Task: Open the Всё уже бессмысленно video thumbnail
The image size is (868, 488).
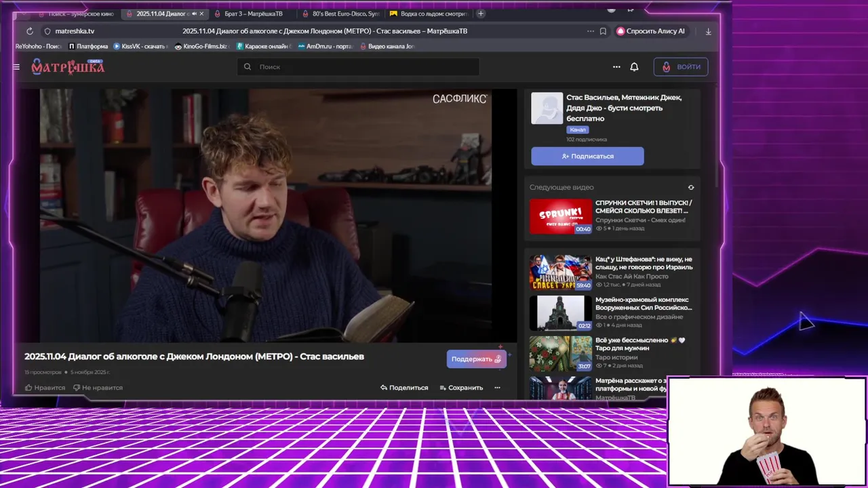Action: [x=560, y=354]
